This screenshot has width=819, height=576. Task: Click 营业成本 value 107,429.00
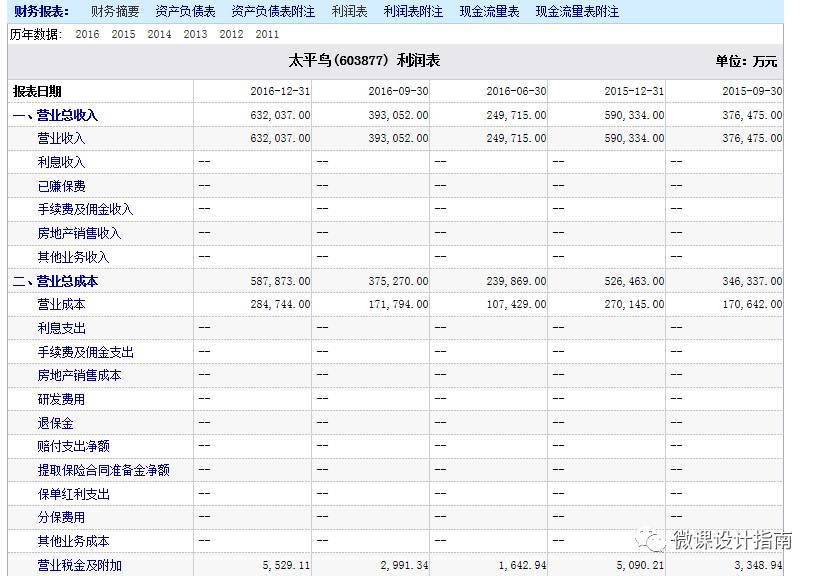[x=516, y=304]
